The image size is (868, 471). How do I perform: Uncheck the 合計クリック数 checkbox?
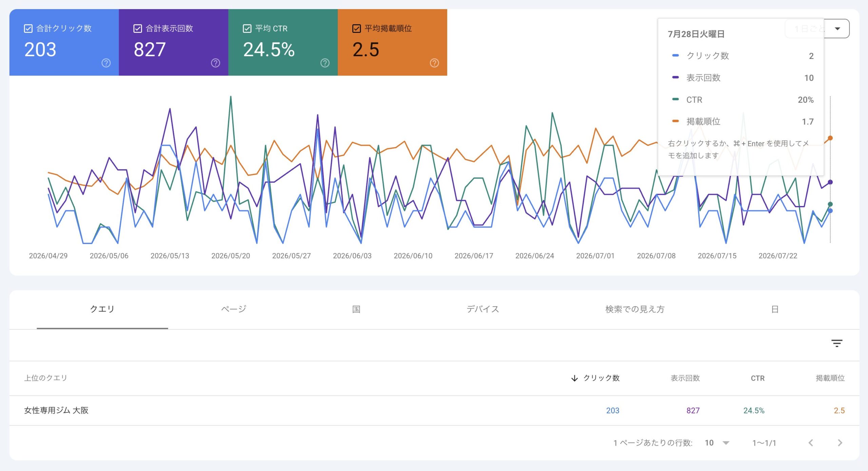[28, 28]
